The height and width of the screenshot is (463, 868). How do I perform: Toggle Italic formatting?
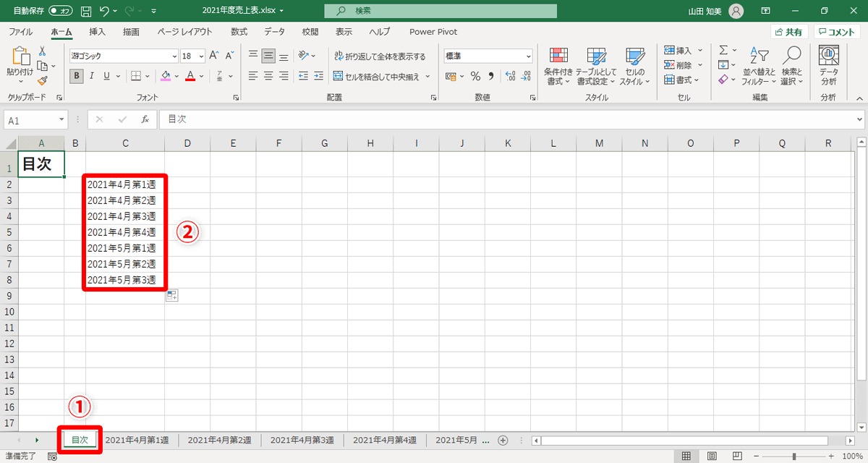coord(92,76)
